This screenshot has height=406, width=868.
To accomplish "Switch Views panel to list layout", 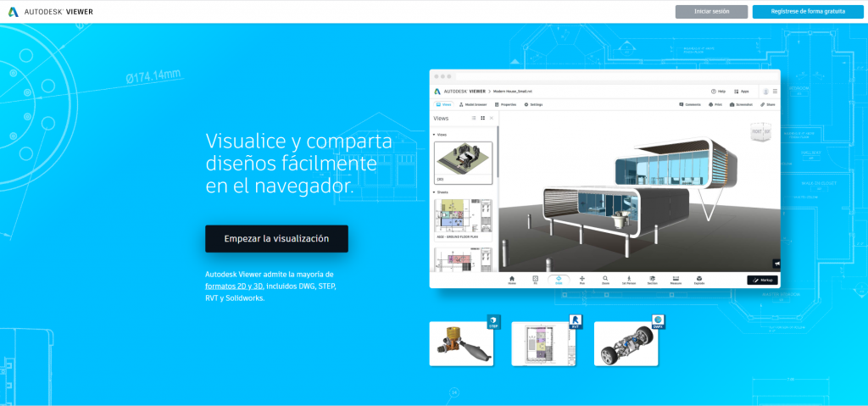I will 474,118.
